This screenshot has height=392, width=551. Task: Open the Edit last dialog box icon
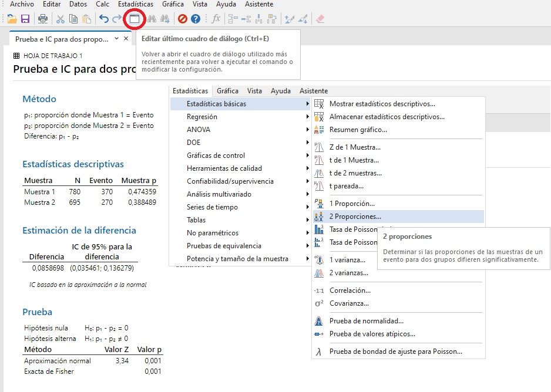(x=135, y=19)
